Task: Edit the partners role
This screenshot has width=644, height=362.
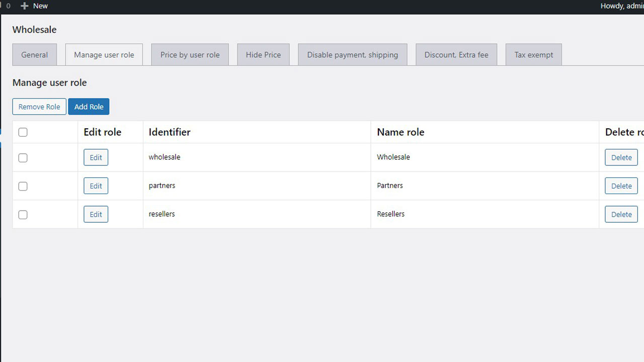Action: tap(96, 186)
